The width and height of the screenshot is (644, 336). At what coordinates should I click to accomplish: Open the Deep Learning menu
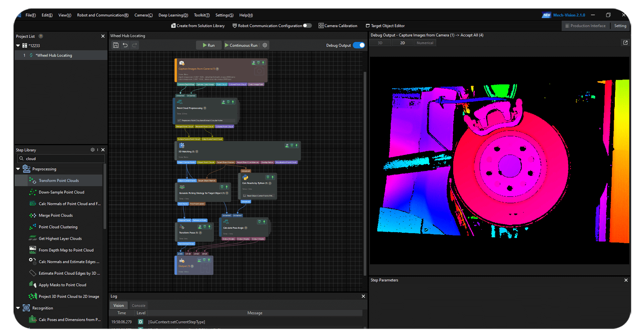coord(173,15)
